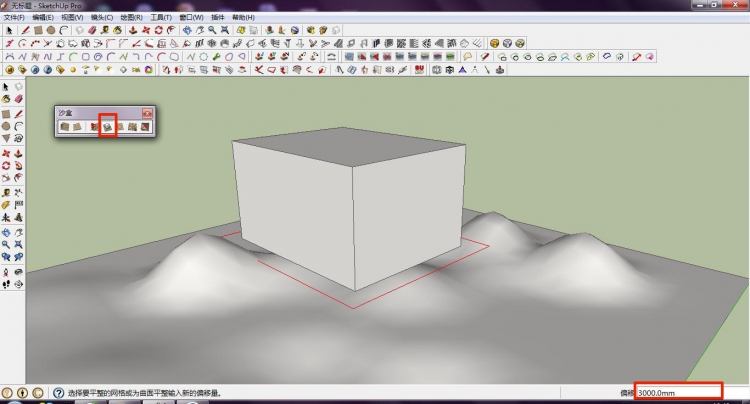750x404 pixels.
Task: Pick the Circle tool in the left toolbar
Action: [6, 126]
